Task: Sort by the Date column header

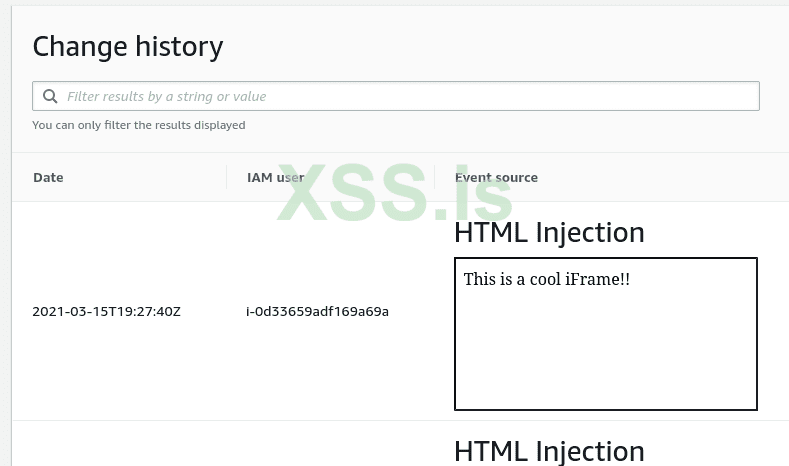Action: point(48,178)
